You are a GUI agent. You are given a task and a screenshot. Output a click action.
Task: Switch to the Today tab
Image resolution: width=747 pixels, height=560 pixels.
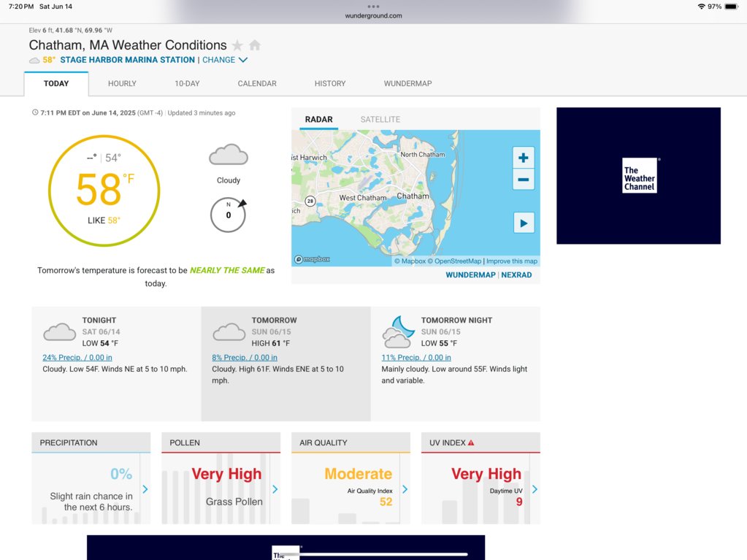(56, 84)
